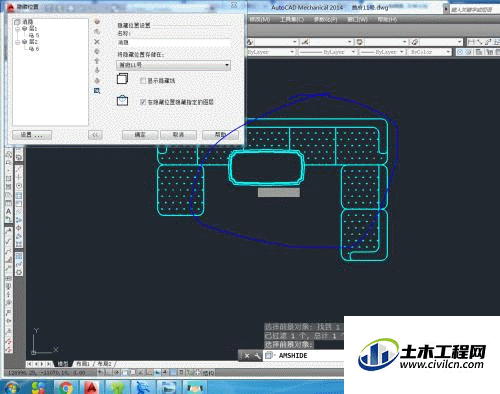Click the delete X icon in dialog toolbar
The image size is (500, 394).
[x=97, y=42]
